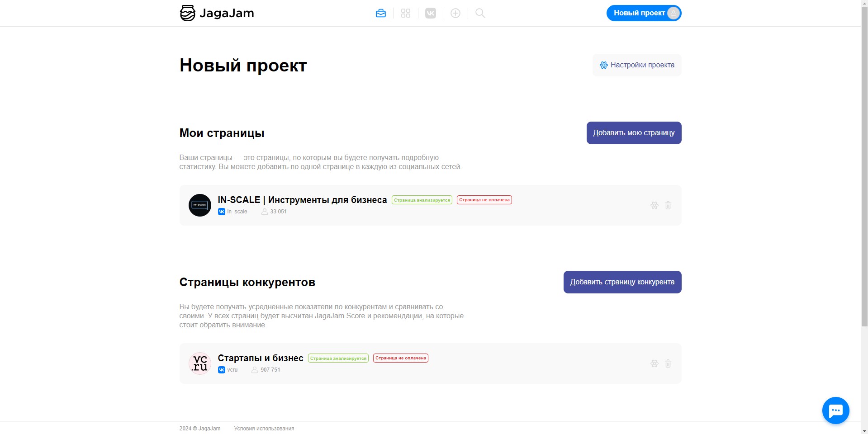
Task: Open the grid dashboard icon in the header
Action: 406,13
